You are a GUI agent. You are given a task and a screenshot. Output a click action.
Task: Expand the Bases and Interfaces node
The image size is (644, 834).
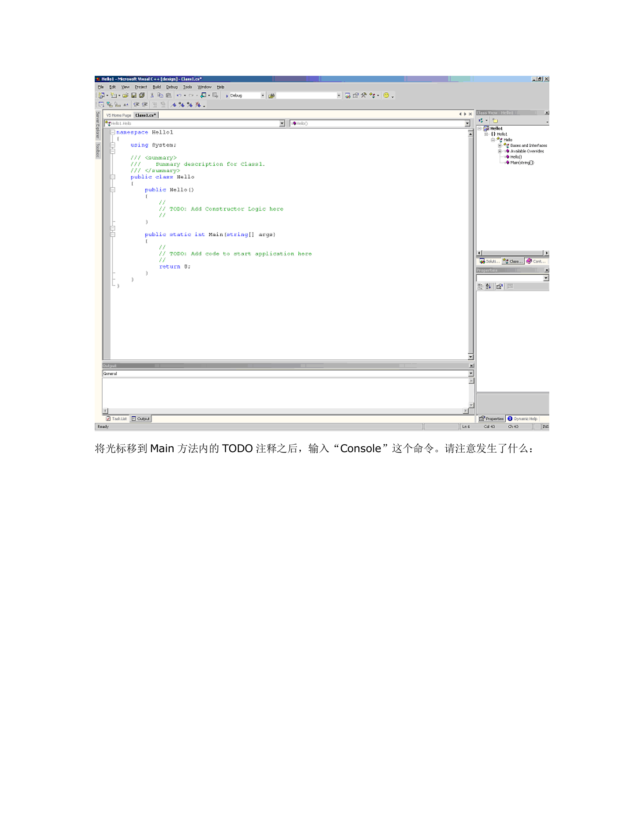(500, 146)
